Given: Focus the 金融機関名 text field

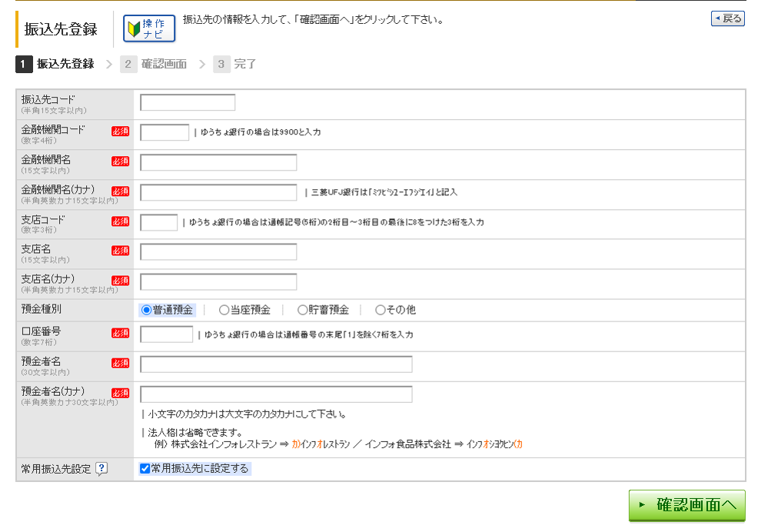Looking at the screenshot, I should click(x=218, y=162).
